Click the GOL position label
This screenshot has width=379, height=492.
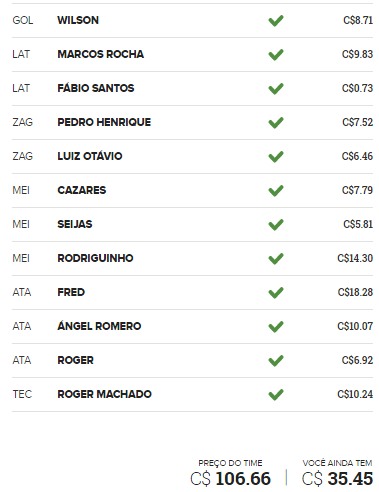pyautogui.click(x=23, y=20)
